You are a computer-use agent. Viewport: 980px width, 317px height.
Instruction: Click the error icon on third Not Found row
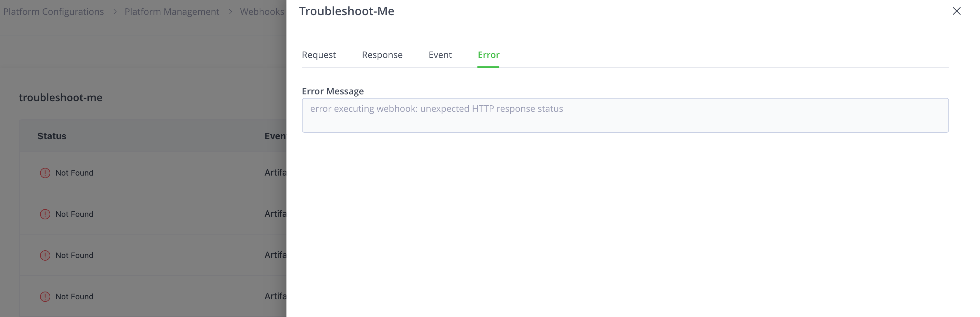pyautogui.click(x=45, y=255)
